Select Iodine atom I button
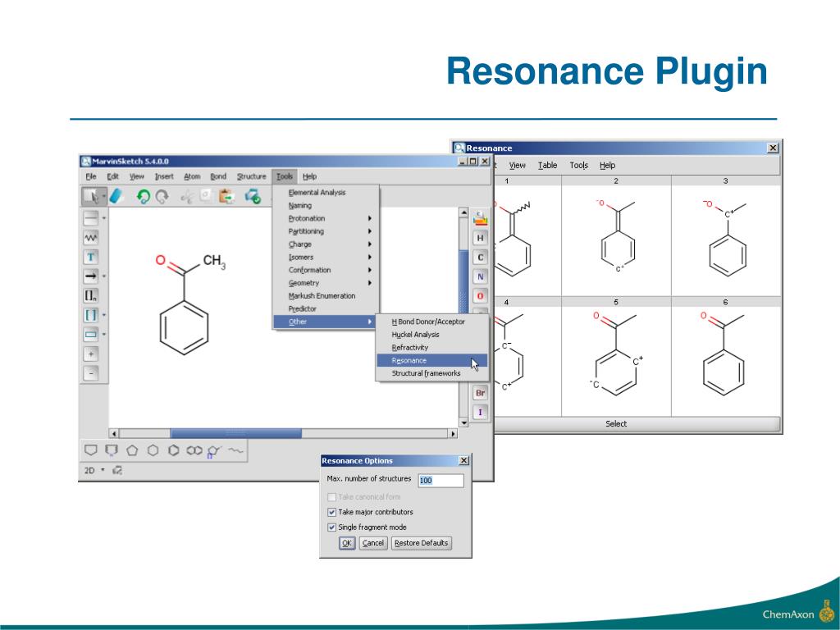 click(x=480, y=412)
